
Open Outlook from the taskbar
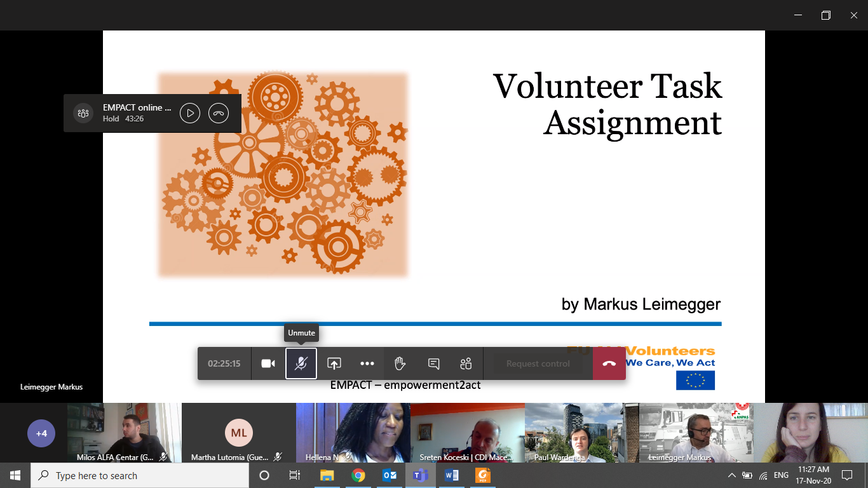(389, 475)
